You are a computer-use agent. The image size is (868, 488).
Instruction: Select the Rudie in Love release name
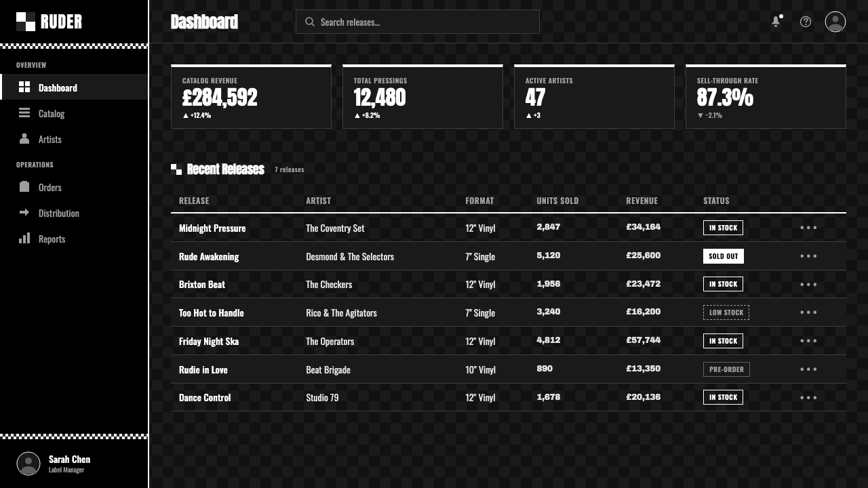coord(203,370)
